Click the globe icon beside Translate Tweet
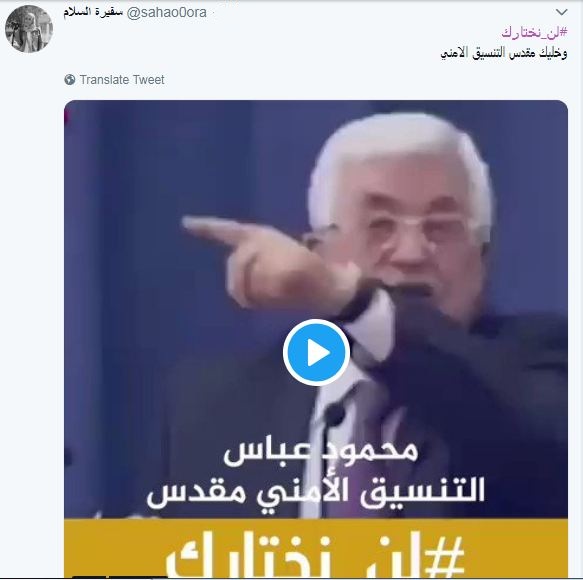This screenshot has width=583, height=580. 70,80
